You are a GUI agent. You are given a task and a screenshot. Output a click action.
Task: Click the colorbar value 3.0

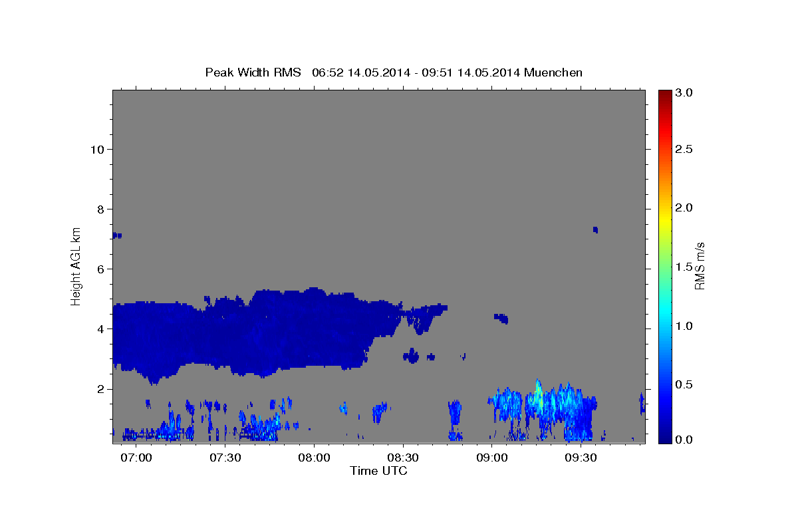[x=685, y=92]
